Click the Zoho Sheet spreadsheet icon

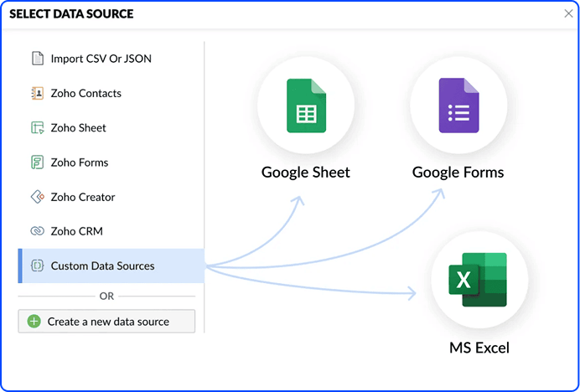tap(38, 127)
